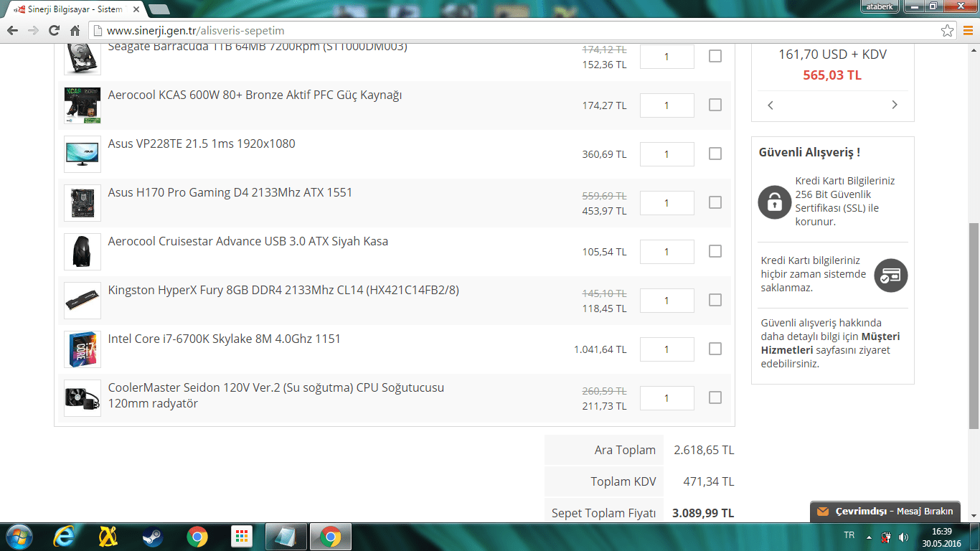Edit quantity field for Asus VP228TE
The height and width of the screenshot is (551, 980).
[666, 154]
